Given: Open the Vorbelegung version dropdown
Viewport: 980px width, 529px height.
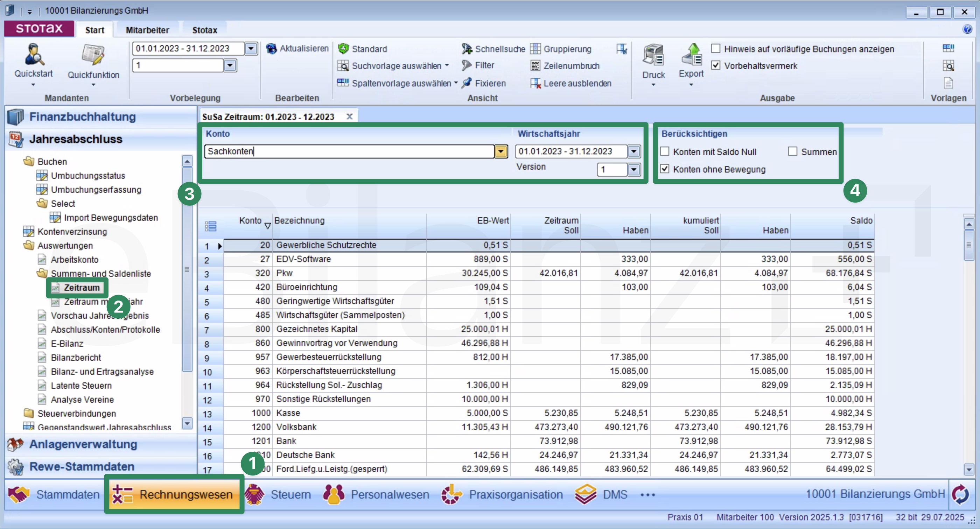Looking at the screenshot, I should 230,65.
